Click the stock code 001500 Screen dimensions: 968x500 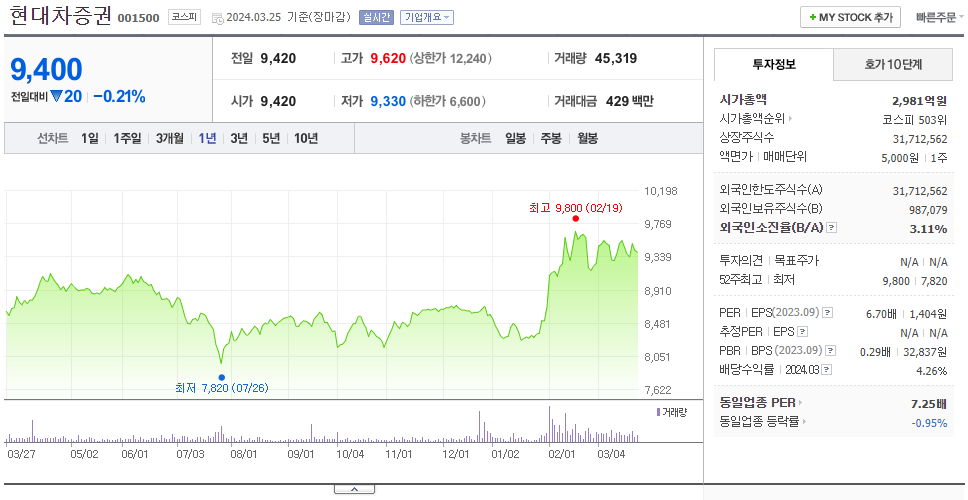pos(138,18)
